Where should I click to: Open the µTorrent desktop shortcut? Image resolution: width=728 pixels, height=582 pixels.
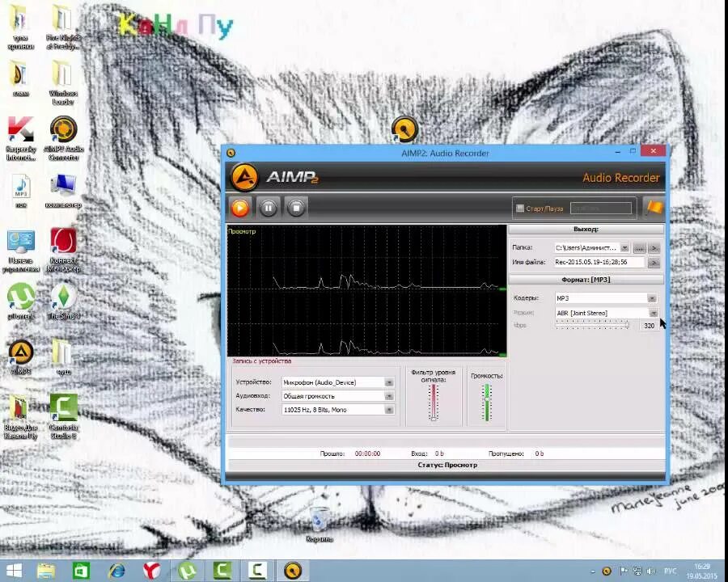tap(21, 302)
